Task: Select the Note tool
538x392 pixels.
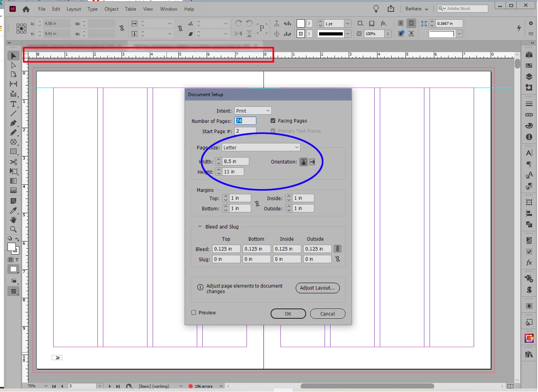Action: [13, 201]
